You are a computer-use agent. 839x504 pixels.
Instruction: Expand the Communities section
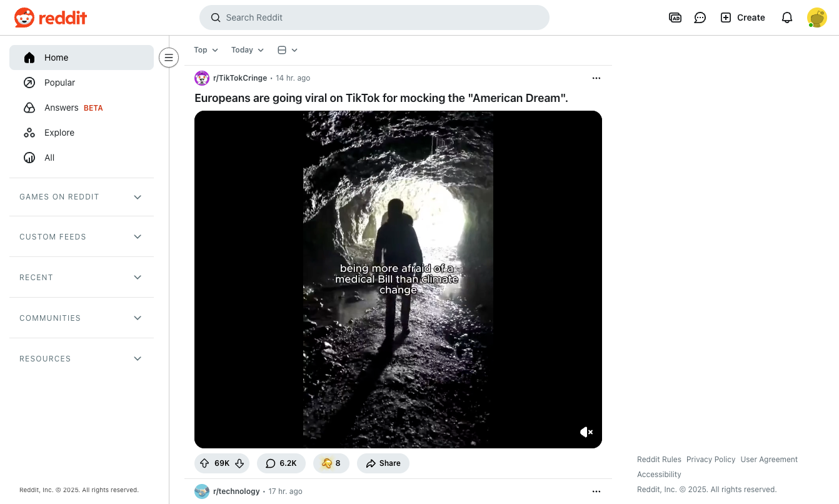pyautogui.click(x=81, y=318)
